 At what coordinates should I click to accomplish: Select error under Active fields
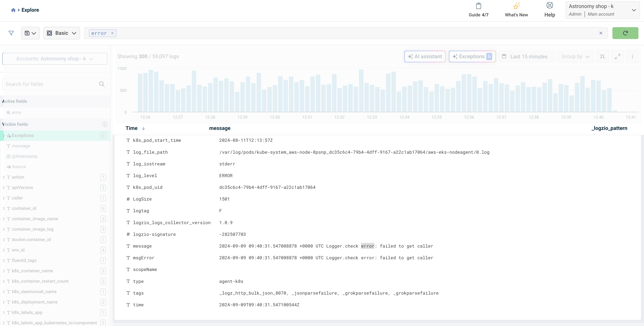click(x=17, y=112)
